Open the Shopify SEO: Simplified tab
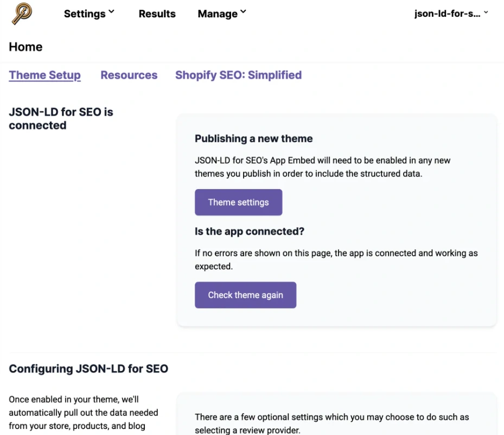The height and width of the screenshot is (435, 504). click(239, 75)
